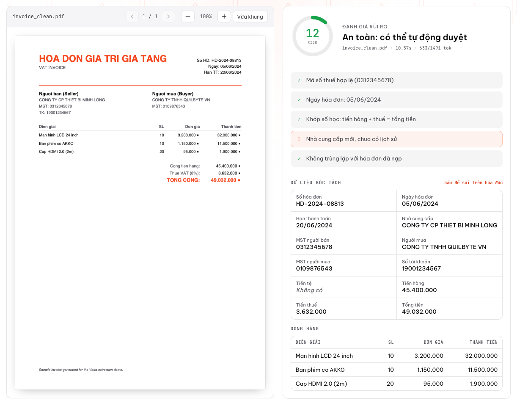Click the 'Hạn thanh toán' 20/06/2024 field

tap(344, 222)
